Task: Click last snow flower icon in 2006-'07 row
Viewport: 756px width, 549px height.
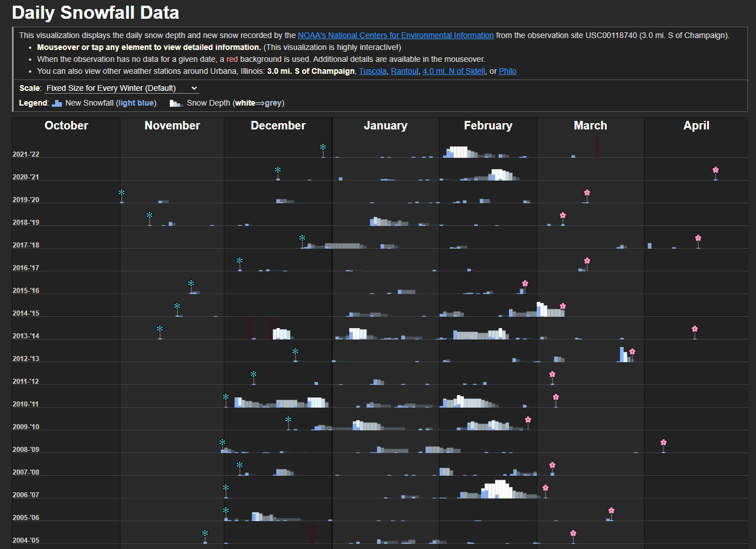Action: pos(545,488)
